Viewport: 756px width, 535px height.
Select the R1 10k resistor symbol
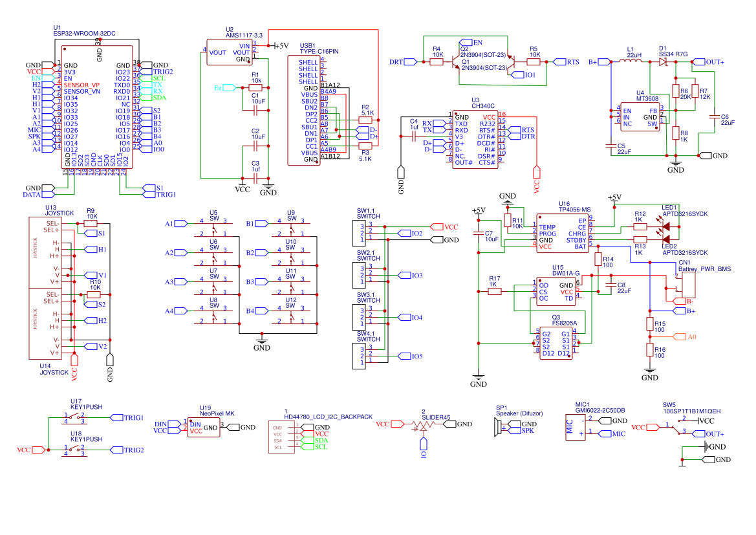point(255,88)
